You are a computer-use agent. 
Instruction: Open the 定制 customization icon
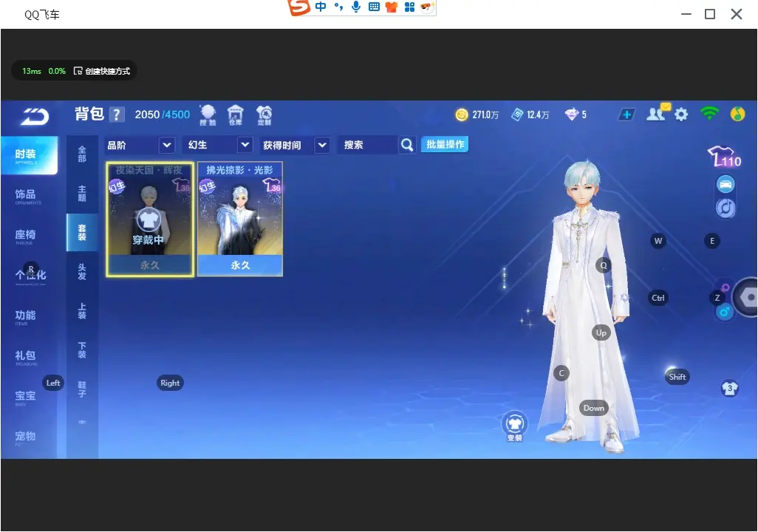coord(264,115)
